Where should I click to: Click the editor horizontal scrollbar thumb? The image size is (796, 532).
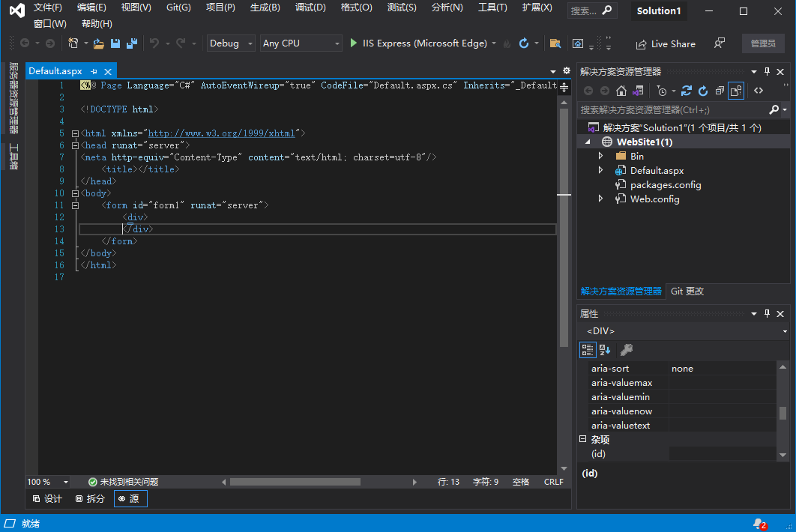coord(295,482)
